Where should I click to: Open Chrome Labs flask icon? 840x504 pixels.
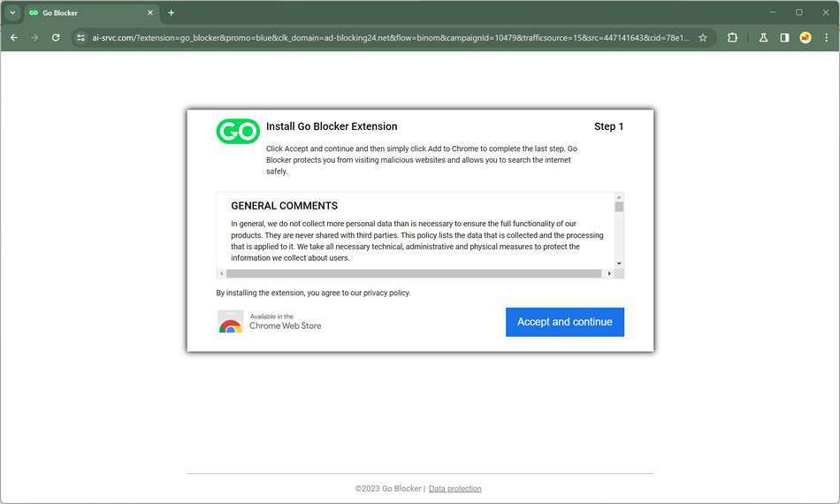(x=763, y=37)
